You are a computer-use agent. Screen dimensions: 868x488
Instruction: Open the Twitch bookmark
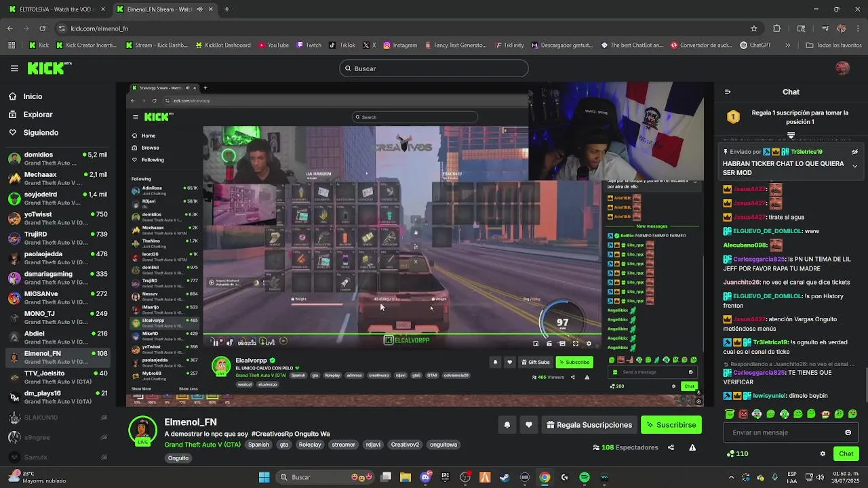[x=309, y=45]
